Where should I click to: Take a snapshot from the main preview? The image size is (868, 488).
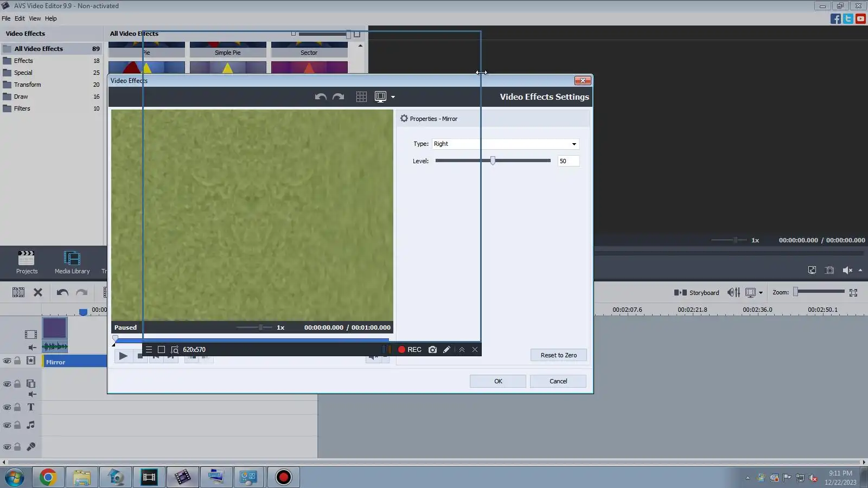coord(829,270)
